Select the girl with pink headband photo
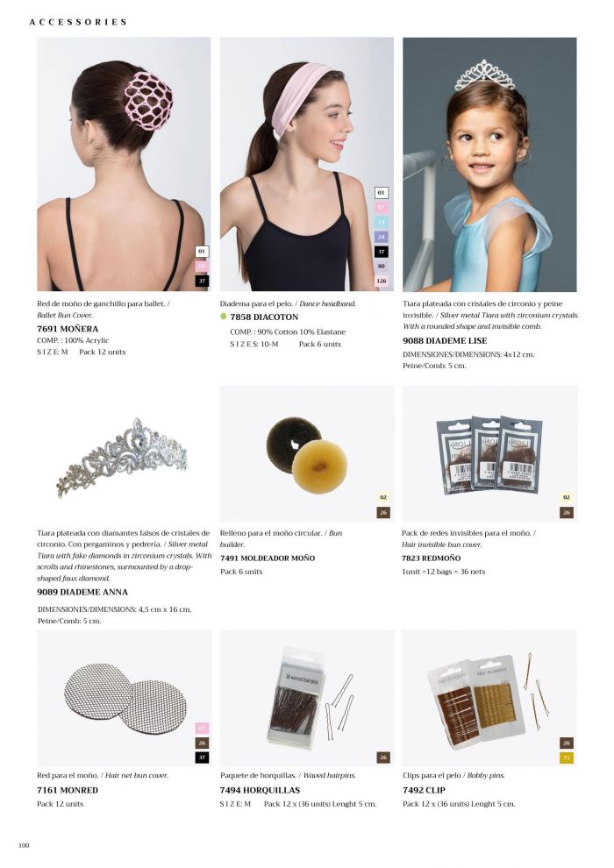The width and height of the screenshot is (614, 868). (x=307, y=165)
